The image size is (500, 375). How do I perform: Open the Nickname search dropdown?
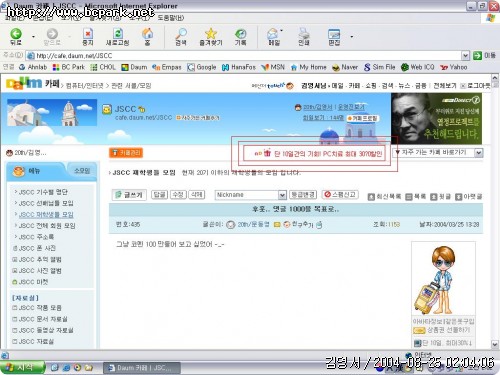pyautogui.click(x=282, y=195)
